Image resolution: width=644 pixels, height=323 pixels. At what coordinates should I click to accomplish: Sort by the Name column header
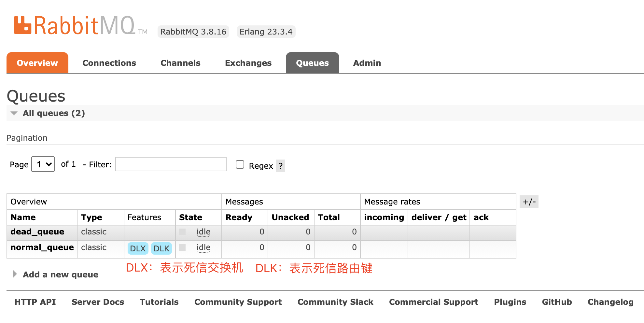coord(23,217)
